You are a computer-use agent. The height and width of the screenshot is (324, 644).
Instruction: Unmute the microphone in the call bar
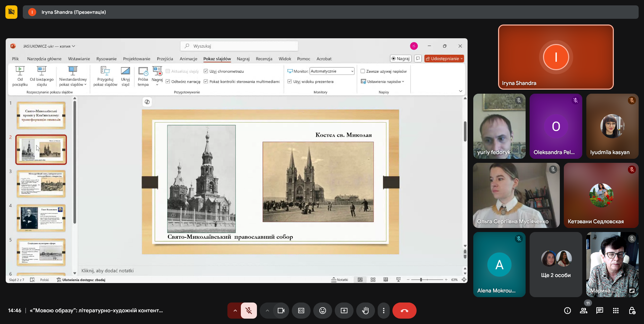(x=249, y=311)
